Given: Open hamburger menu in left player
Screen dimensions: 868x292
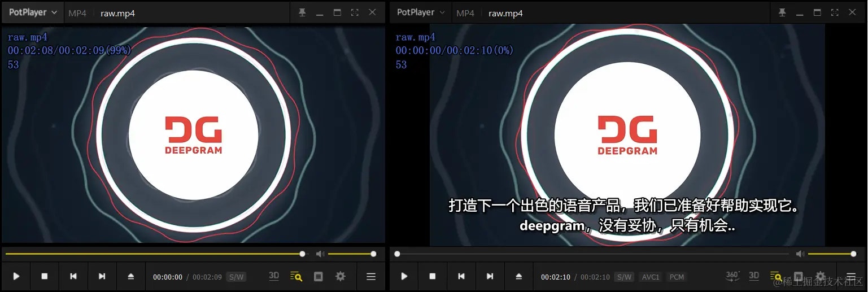Looking at the screenshot, I should 371,276.
